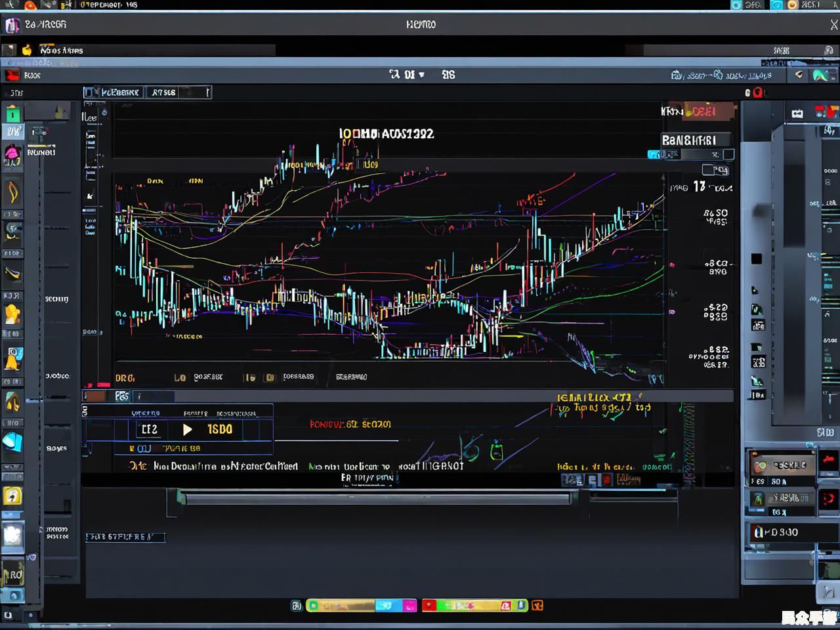Click the green icon atop the left sidebar
The height and width of the screenshot is (630, 840).
click(12, 114)
